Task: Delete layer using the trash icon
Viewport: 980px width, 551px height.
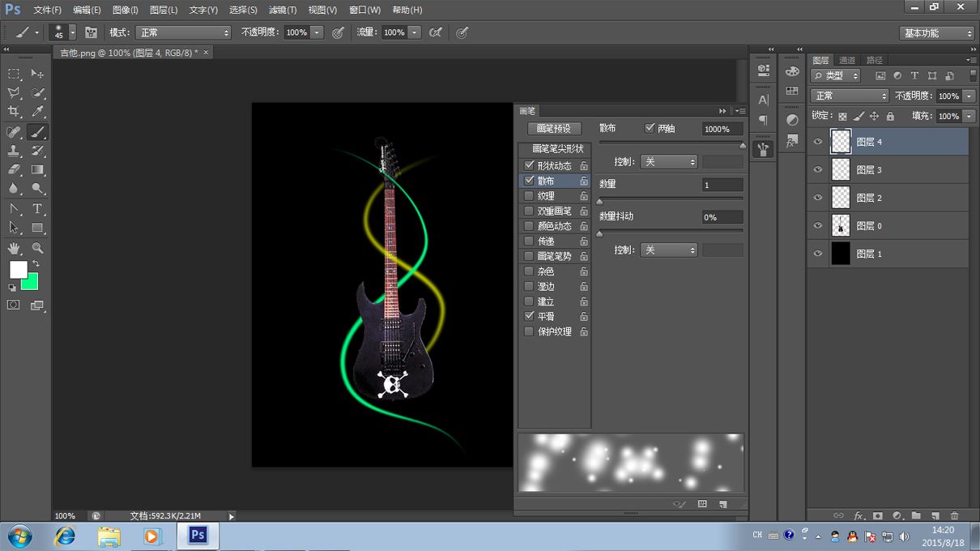Action: click(x=954, y=515)
